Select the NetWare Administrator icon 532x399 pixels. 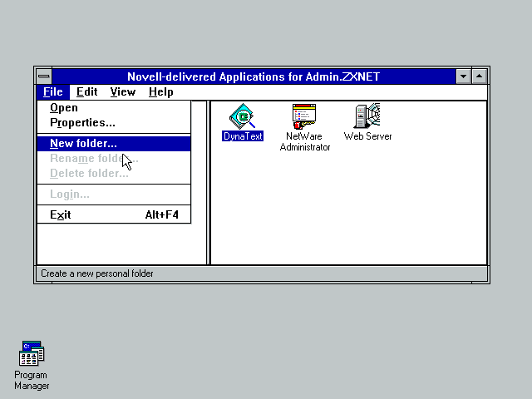(x=304, y=116)
